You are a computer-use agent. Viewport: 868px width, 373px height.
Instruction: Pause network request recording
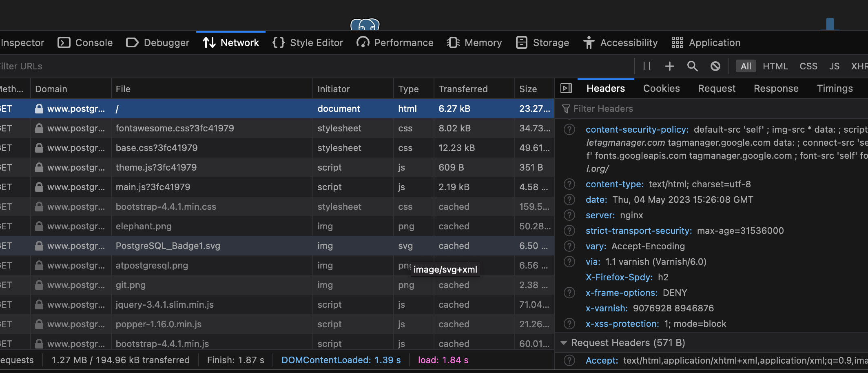coord(647,66)
